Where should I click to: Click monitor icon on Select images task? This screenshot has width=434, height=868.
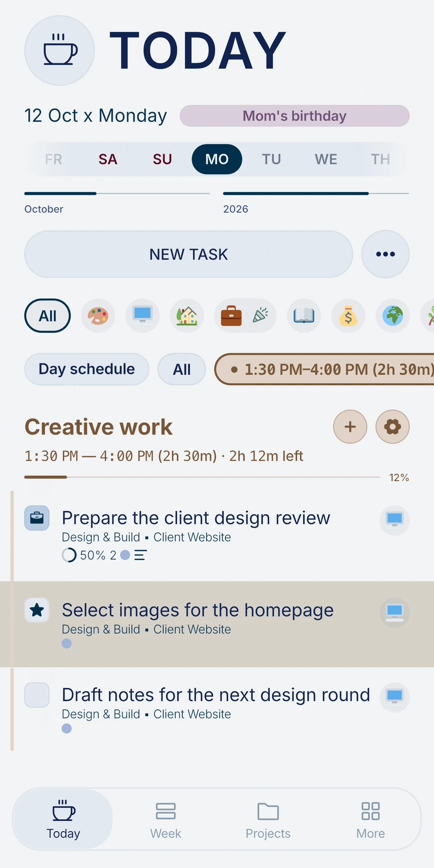[x=395, y=613]
